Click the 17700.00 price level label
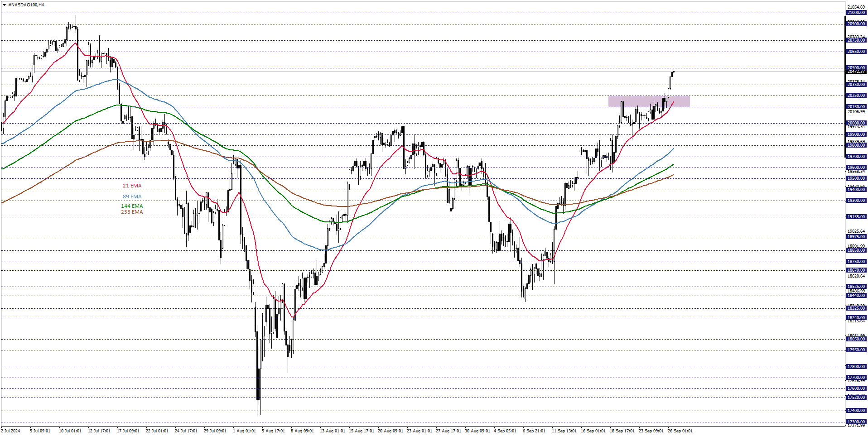Screen dimensions: 868x436 pos(856,378)
